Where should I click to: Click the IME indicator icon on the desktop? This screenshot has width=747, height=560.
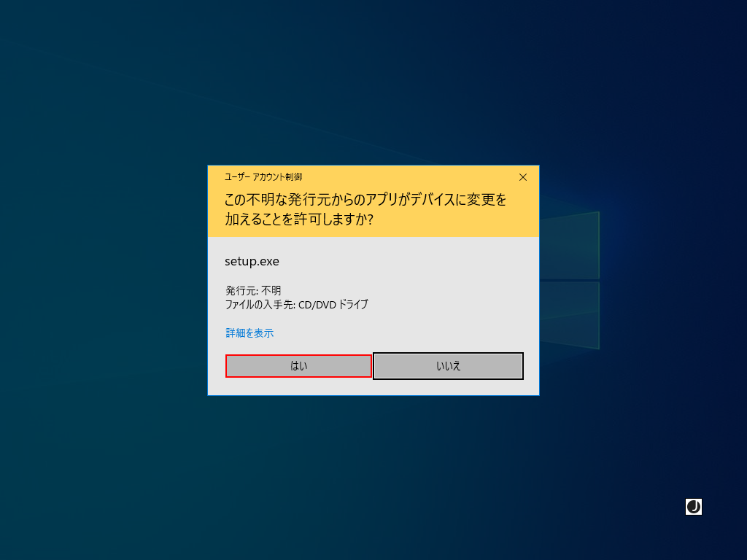click(693, 507)
